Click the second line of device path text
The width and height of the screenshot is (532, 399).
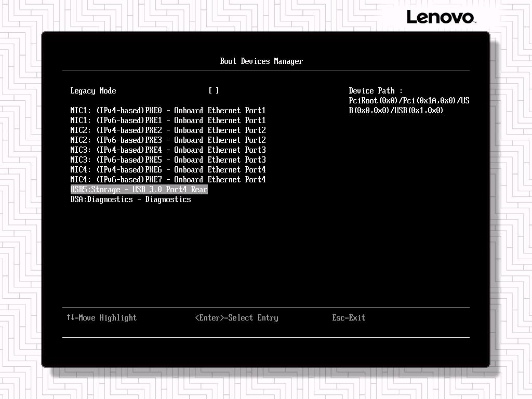coord(396,111)
